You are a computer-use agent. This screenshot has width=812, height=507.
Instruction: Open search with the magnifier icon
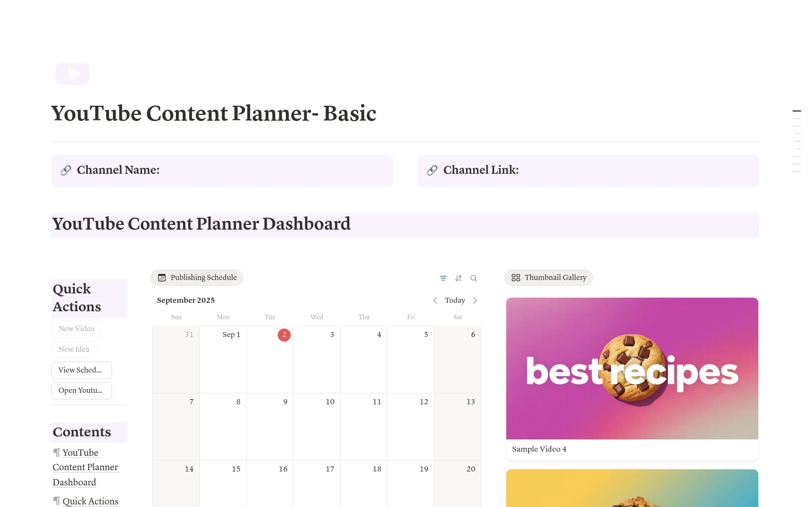point(474,278)
